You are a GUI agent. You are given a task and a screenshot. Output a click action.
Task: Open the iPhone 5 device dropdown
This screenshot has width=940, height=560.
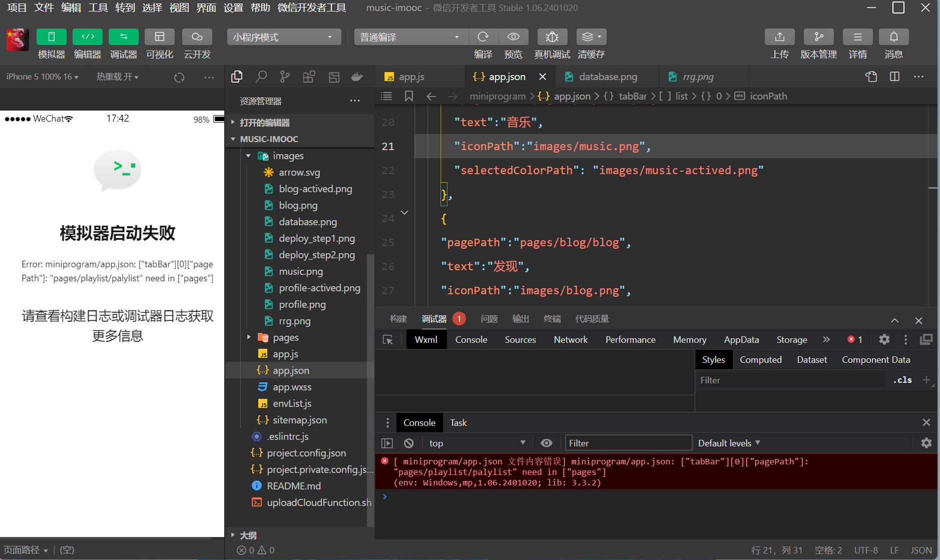coord(43,77)
